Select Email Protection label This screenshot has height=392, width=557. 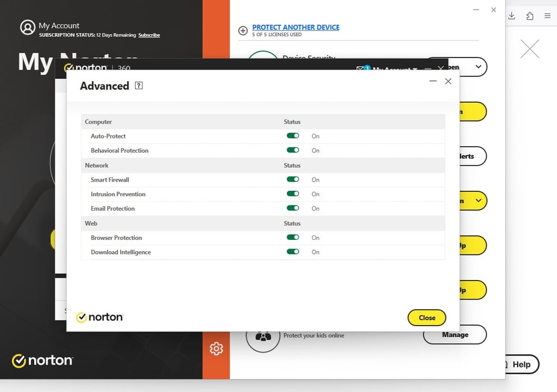[113, 208]
